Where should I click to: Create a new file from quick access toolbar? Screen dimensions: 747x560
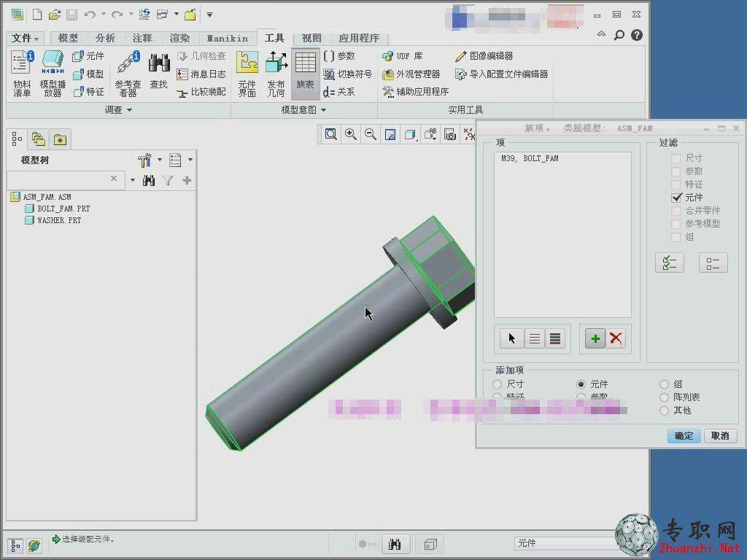(36, 15)
